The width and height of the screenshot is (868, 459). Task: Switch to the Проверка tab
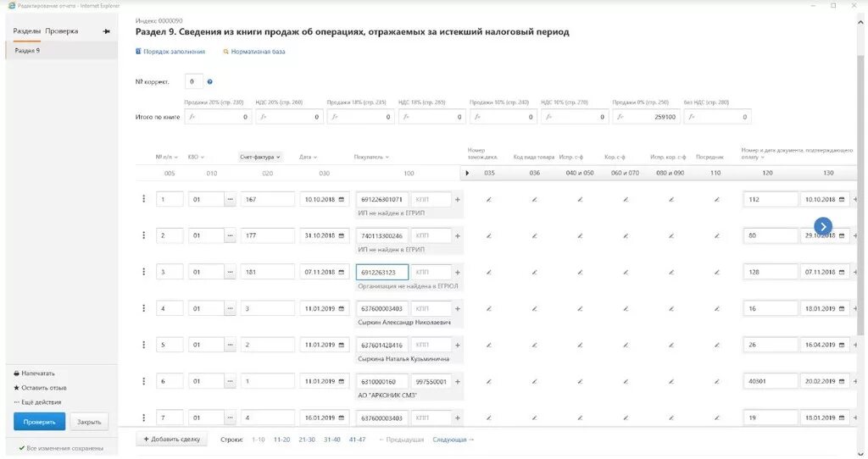coord(62,31)
